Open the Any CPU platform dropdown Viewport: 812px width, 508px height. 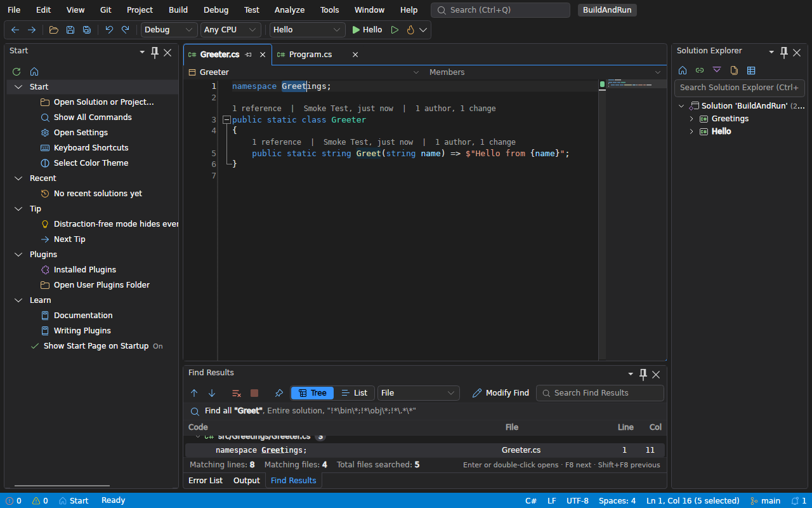coord(231,30)
